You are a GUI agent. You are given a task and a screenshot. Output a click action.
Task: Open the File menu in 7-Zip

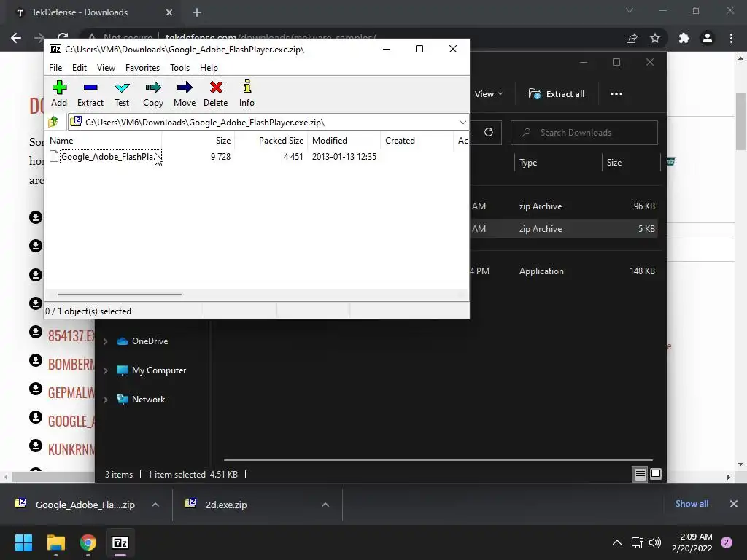click(55, 68)
